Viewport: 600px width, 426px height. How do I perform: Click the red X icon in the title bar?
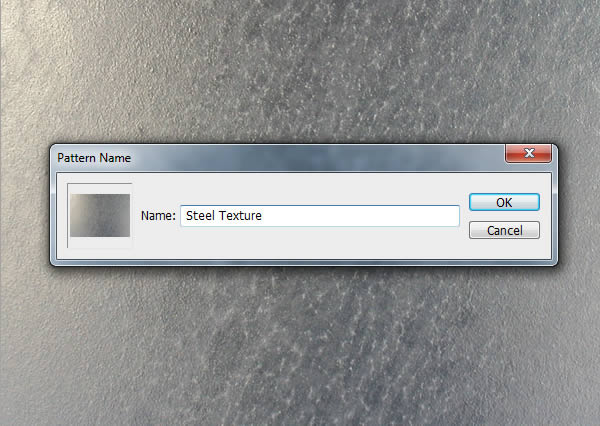530,153
